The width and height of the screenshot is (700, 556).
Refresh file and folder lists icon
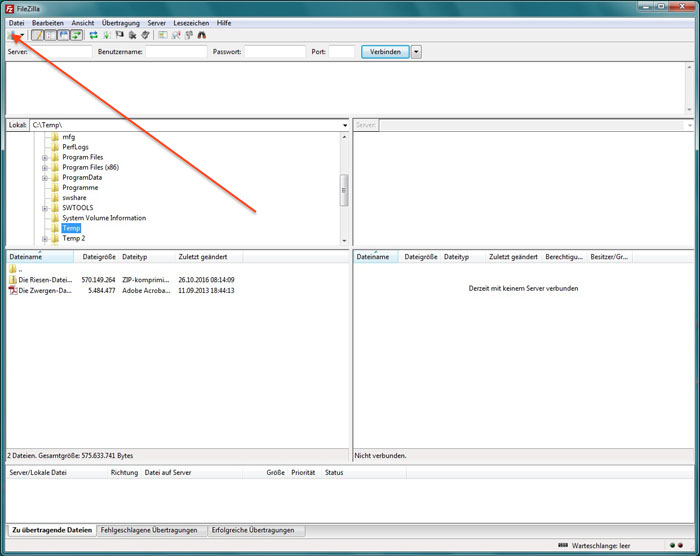93,35
